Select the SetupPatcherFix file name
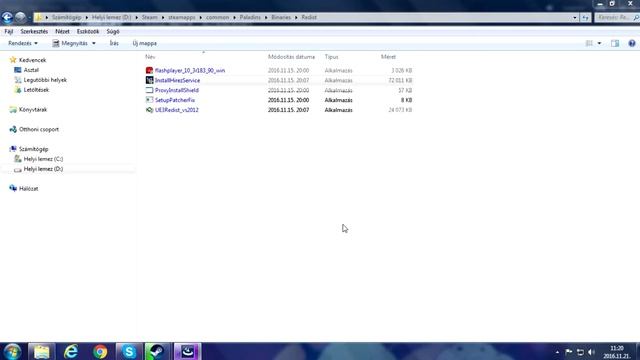This screenshot has width=640, height=360. pyautogui.click(x=175, y=100)
